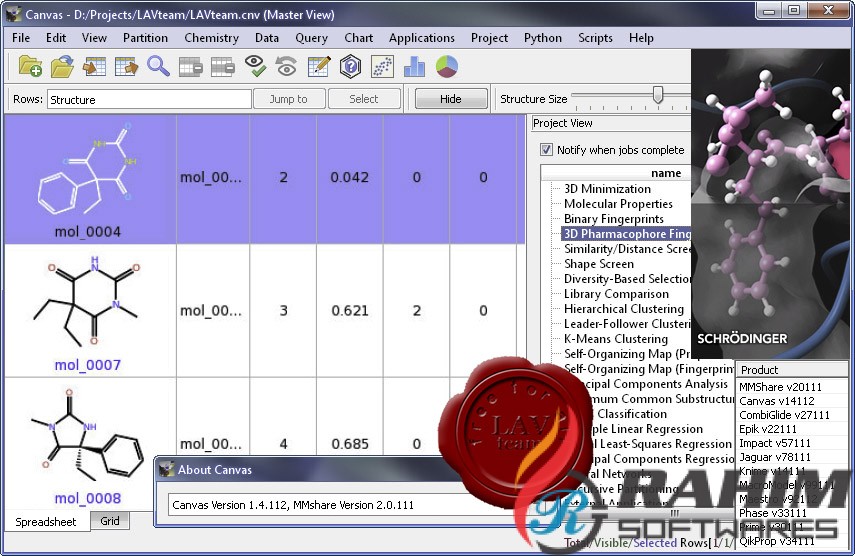Click the scatter plot icon
Screen dimensions: 855x556
[x=382, y=66]
